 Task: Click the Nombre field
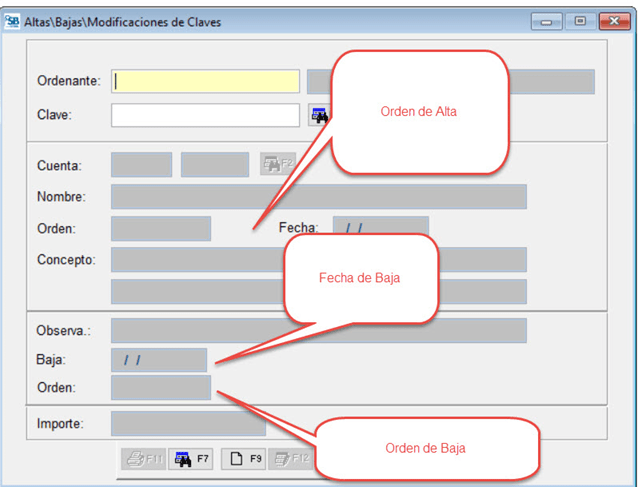coord(319,197)
